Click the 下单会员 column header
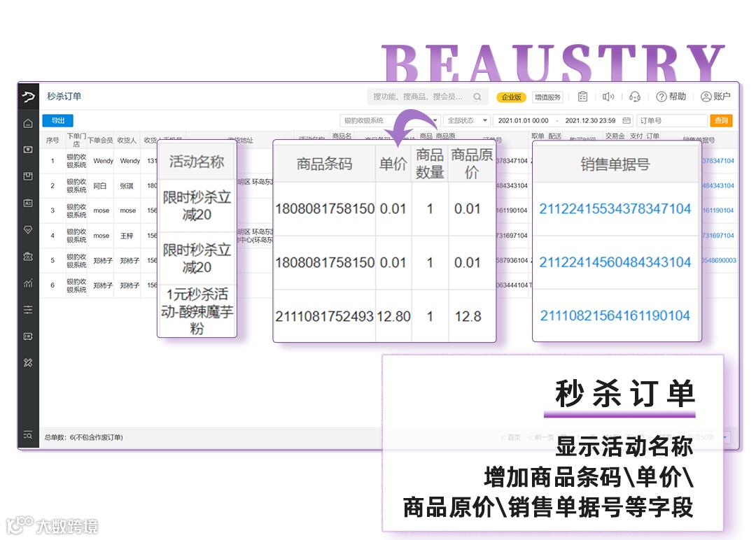This screenshot has width=756, height=540. point(100,140)
